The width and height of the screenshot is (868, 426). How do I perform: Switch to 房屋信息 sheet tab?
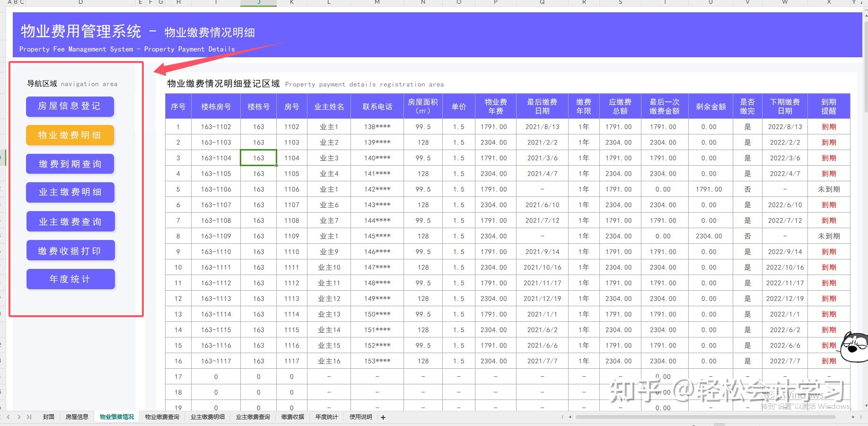[x=77, y=417]
